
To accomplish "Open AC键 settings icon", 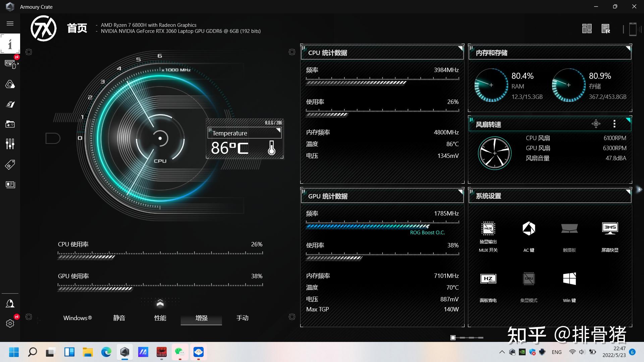I will (529, 228).
